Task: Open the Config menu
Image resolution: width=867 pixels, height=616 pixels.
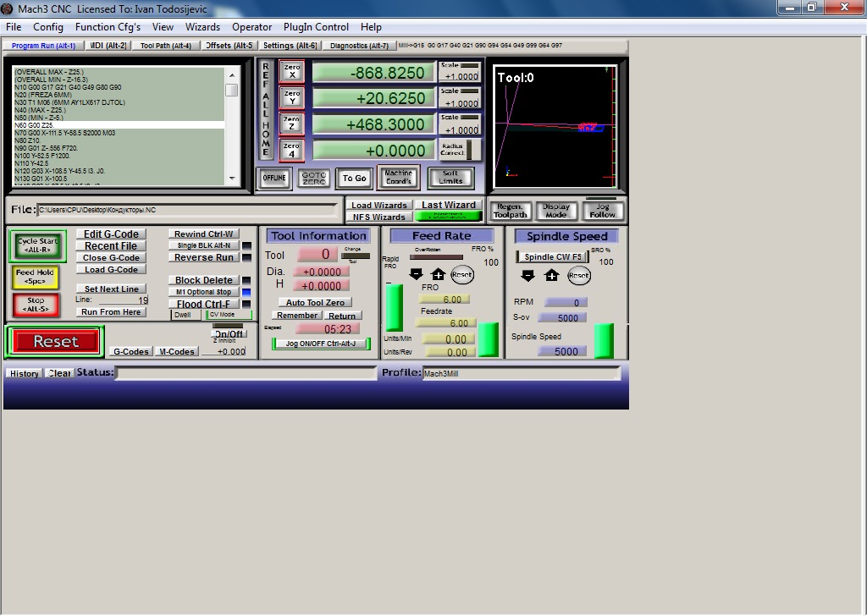Action: click(x=48, y=27)
